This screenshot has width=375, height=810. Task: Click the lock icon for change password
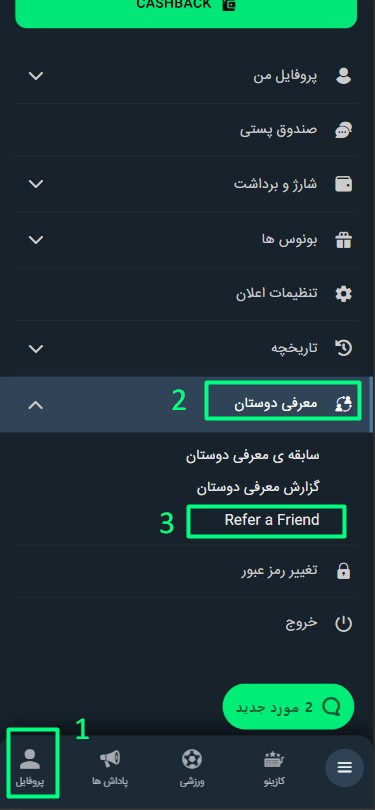pos(343,571)
